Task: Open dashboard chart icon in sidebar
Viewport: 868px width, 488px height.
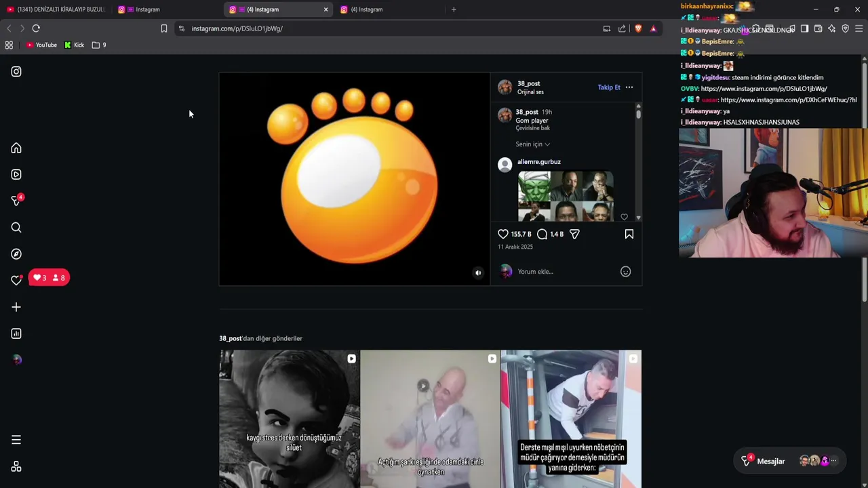Action: point(16,333)
